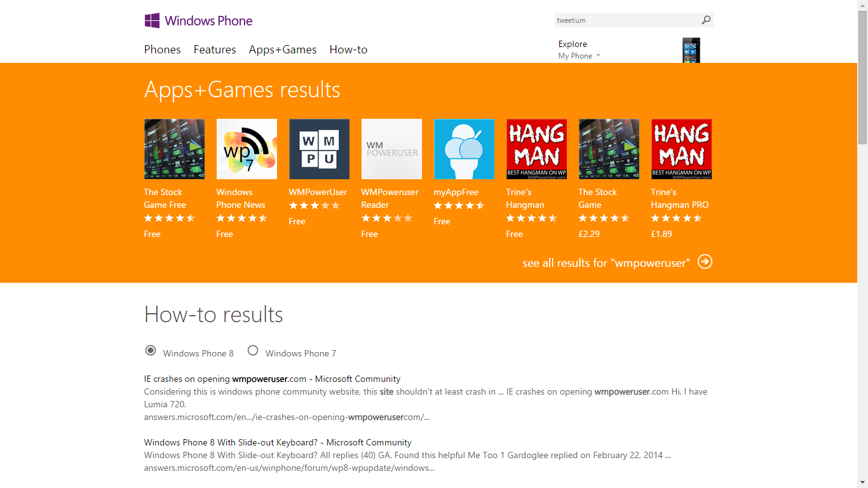
Task: Expand the My Phone dropdown arrow
Action: coord(598,56)
